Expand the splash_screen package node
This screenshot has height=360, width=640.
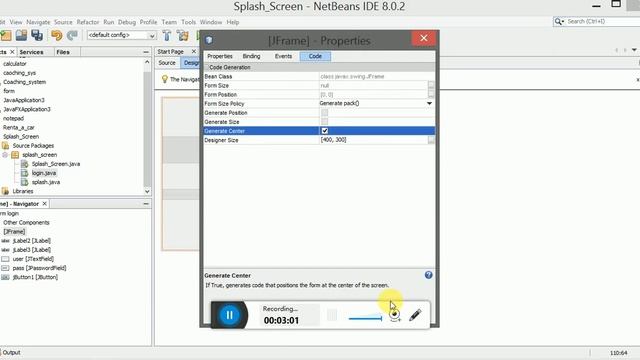5,155
